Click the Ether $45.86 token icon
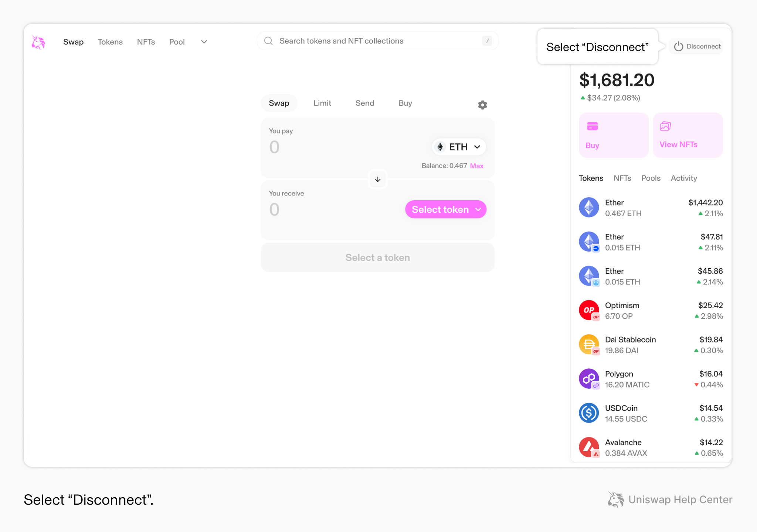This screenshot has width=757, height=532. 589,276
